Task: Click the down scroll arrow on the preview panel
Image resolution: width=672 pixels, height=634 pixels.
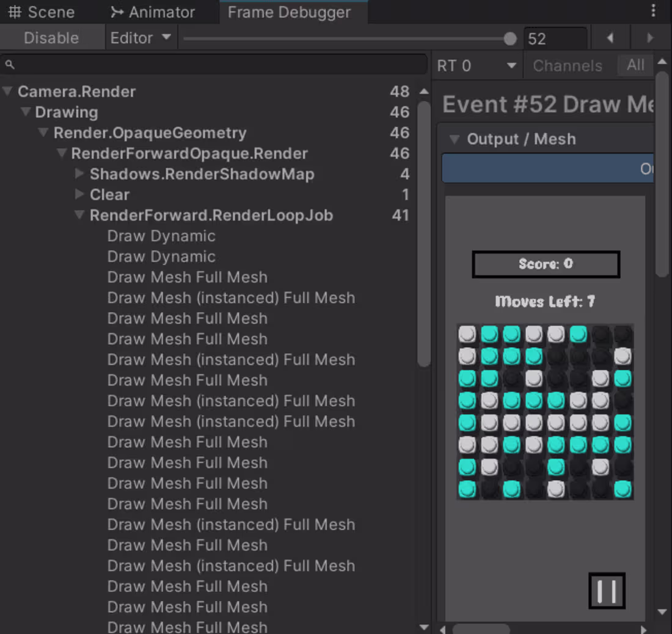Action: 663,611
